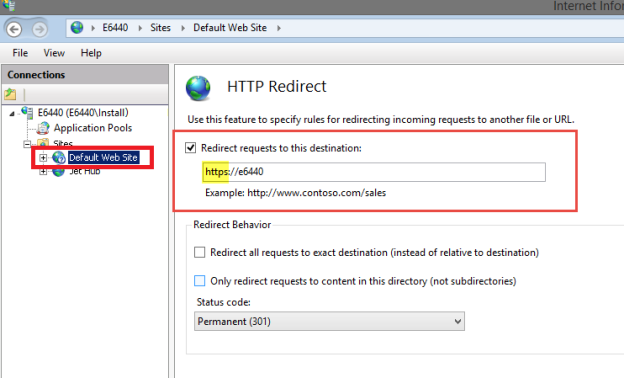Click the globe icon in address bar
This screenshot has width=624, height=378.
(x=77, y=27)
